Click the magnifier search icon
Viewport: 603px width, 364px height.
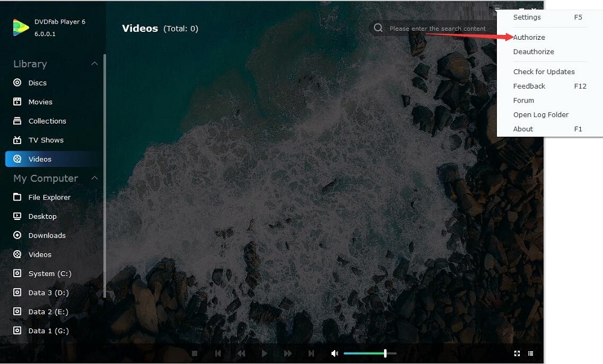[379, 28]
